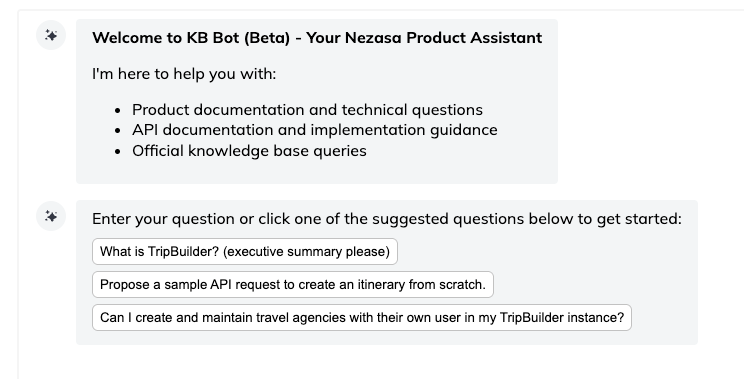The height and width of the screenshot is (379, 744).
Task: Click the "I'm here to help you with" line
Action: (x=184, y=74)
